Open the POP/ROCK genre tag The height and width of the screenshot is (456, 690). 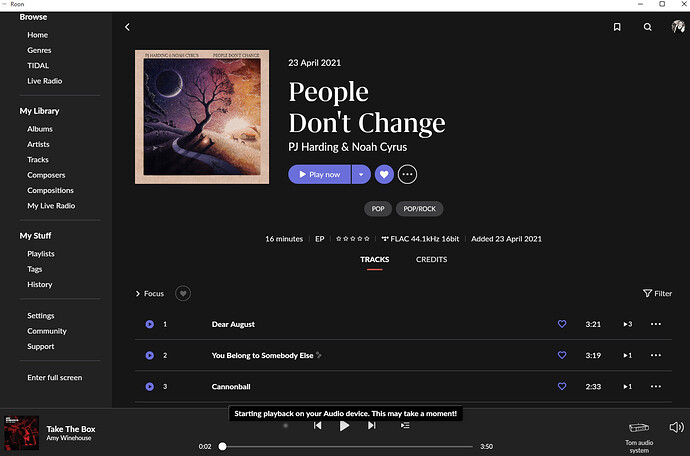point(419,209)
